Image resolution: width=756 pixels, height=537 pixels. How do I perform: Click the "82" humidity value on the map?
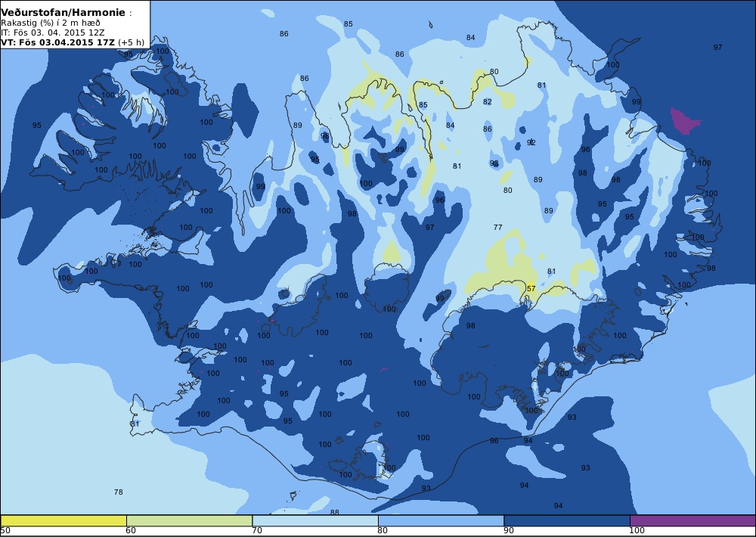488,102
